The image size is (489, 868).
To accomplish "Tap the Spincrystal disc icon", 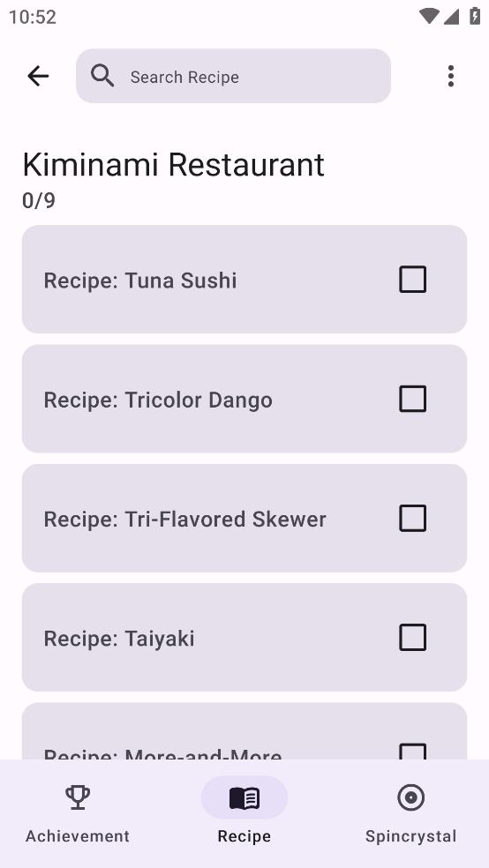I will point(411,797).
